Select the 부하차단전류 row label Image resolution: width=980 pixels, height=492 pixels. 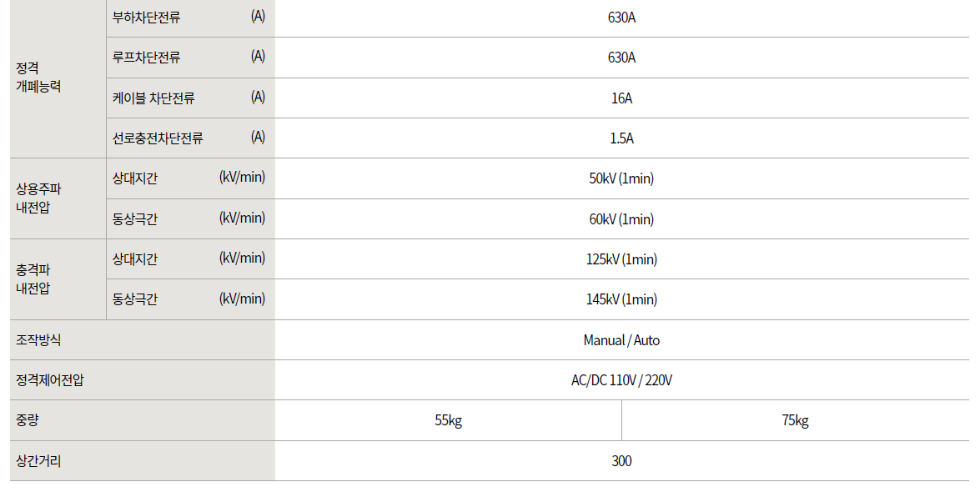(x=147, y=18)
